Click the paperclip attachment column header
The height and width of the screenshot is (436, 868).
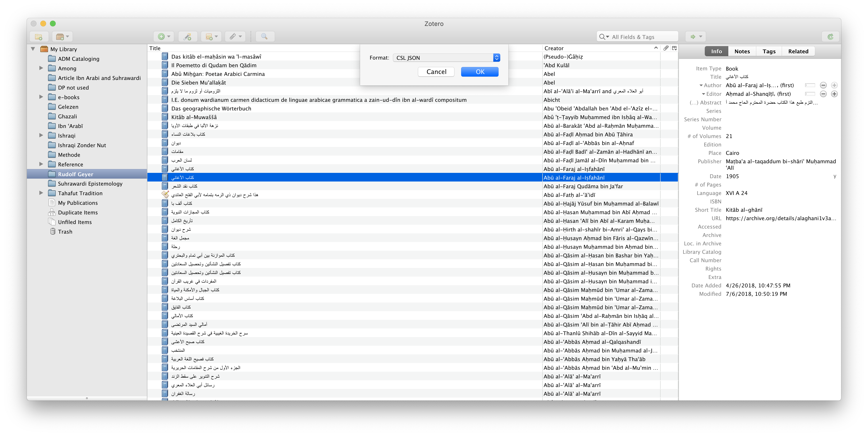(x=665, y=48)
